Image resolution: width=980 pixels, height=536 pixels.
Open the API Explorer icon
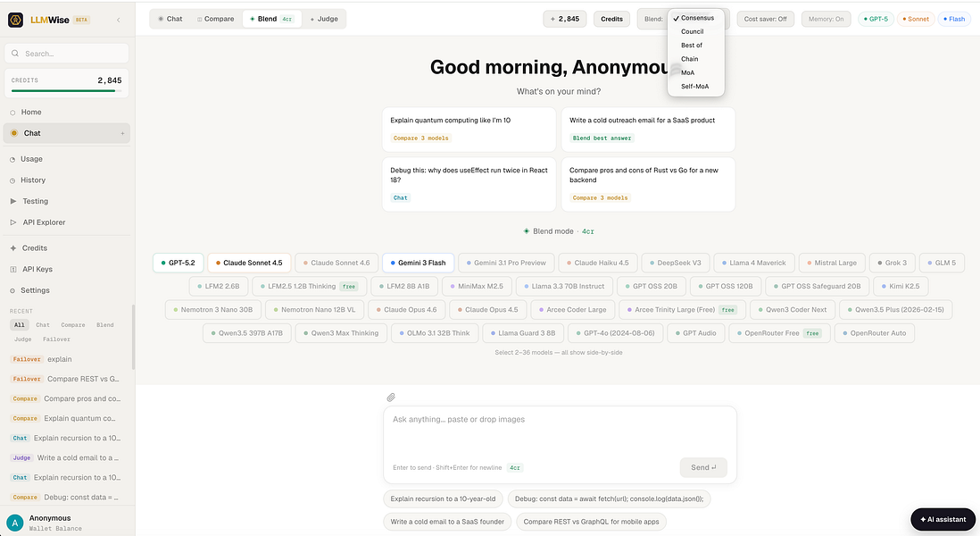13,222
